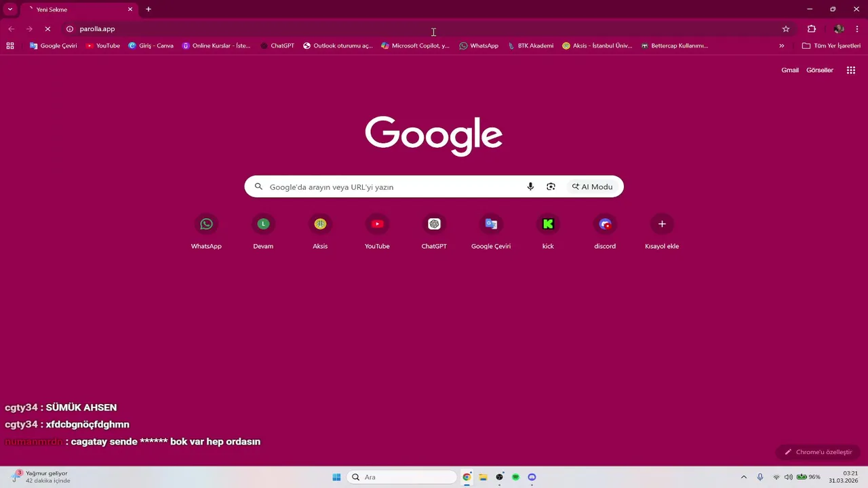Open the bookmarks bar apps grid icon

click(10, 46)
